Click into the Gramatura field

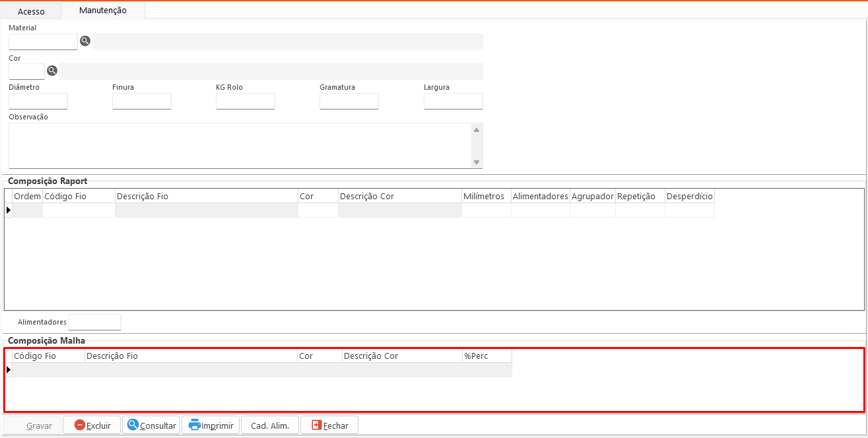349,101
